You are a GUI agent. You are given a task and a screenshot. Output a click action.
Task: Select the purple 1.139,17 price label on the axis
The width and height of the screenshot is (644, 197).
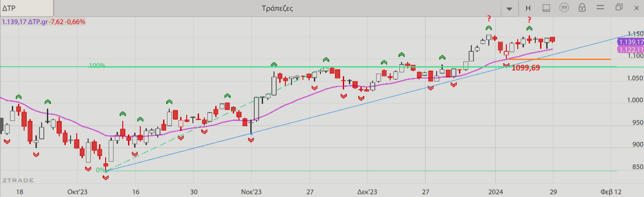pyautogui.click(x=630, y=42)
